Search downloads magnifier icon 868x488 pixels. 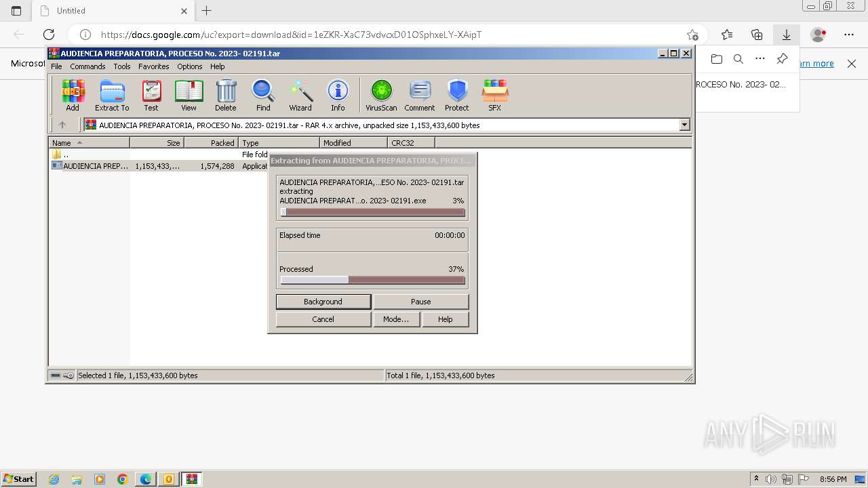pos(738,59)
